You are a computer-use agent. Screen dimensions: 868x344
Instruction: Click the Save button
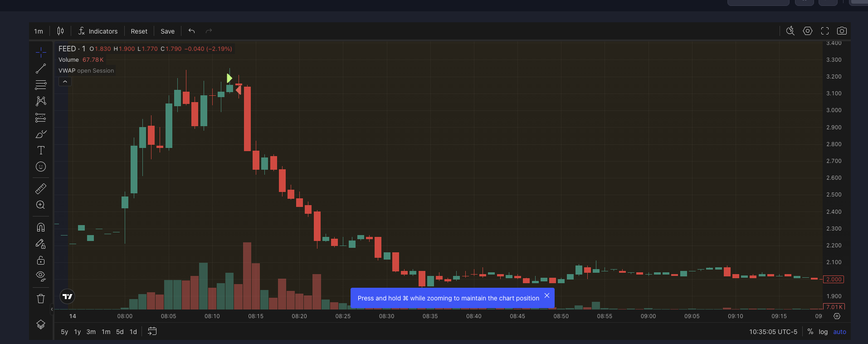[167, 31]
